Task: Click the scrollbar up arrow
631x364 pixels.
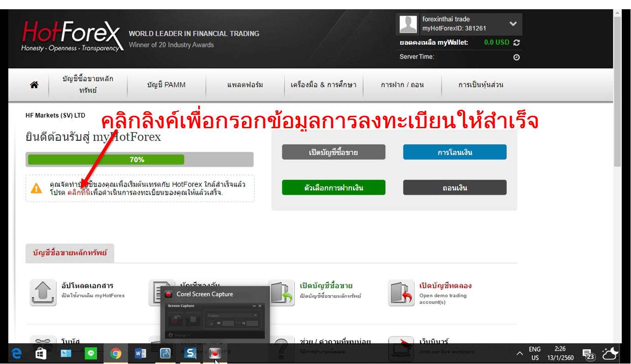Action: (618, 13)
